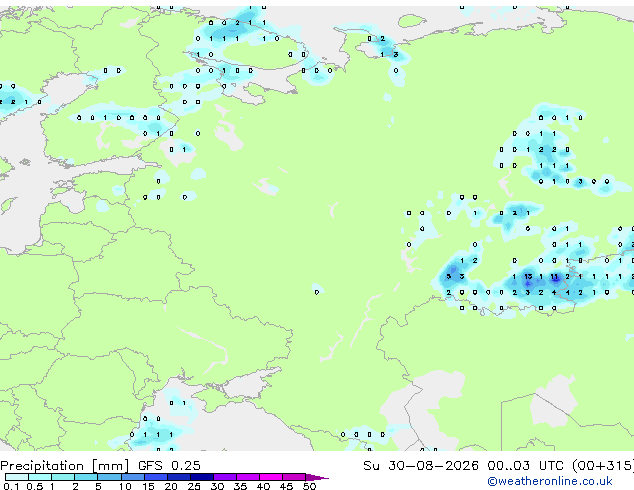Click the violet swatch between 30 and 35
The height and width of the screenshot is (490, 634).
click(224, 477)
